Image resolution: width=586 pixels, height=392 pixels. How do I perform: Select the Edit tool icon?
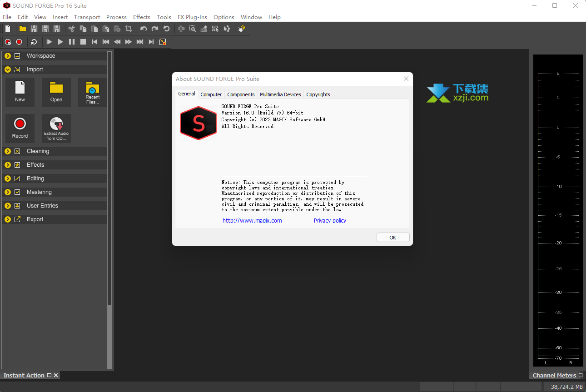181,29
